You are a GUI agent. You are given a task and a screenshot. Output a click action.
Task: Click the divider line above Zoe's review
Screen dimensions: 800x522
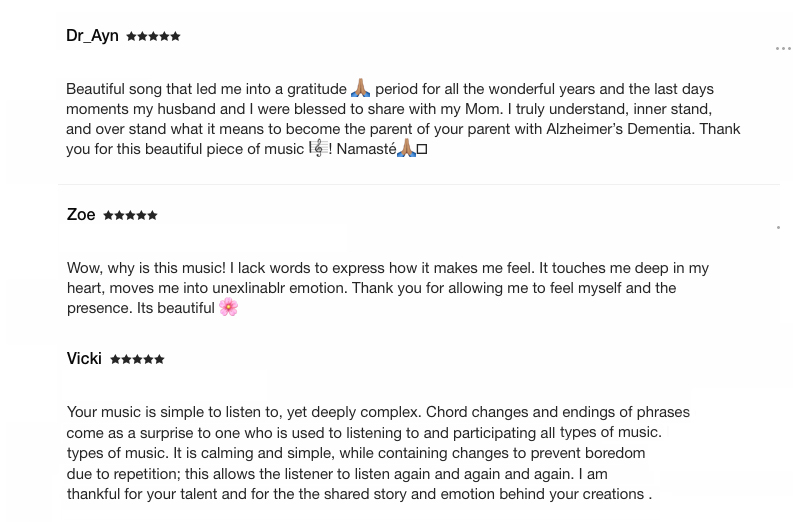coord(418,185)
